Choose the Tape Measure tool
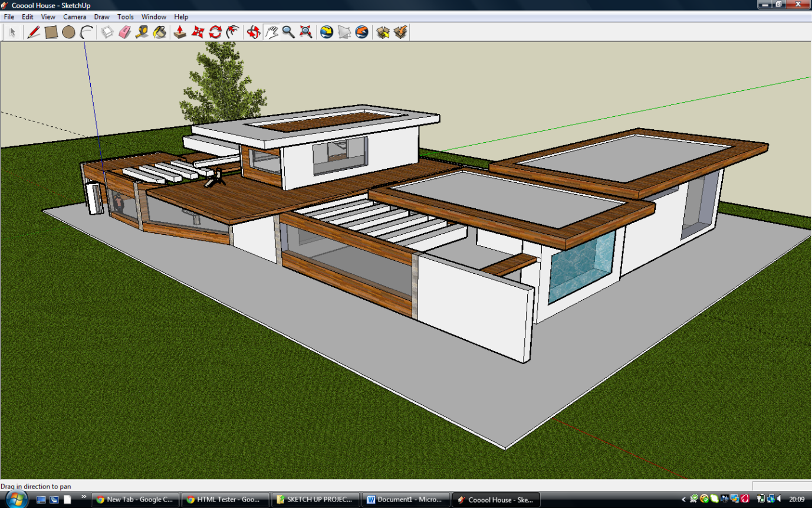Screen dimensions: 812x508 click(142, 32)
